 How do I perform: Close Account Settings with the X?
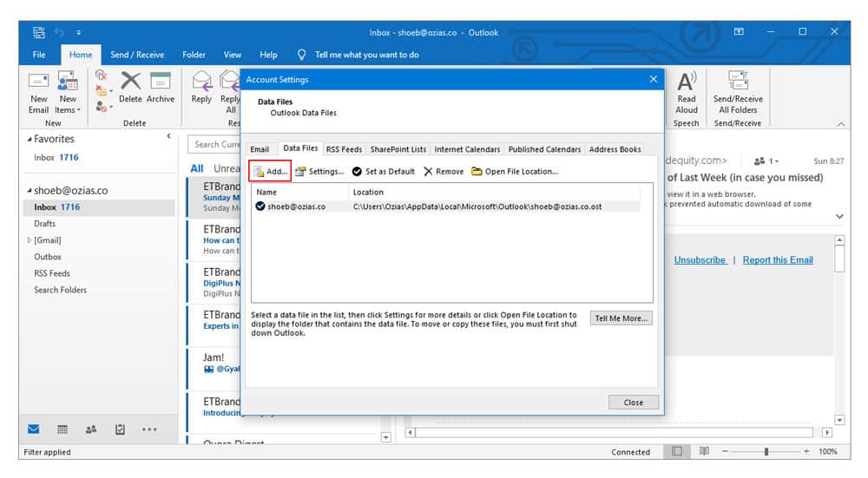pos(654,79)
